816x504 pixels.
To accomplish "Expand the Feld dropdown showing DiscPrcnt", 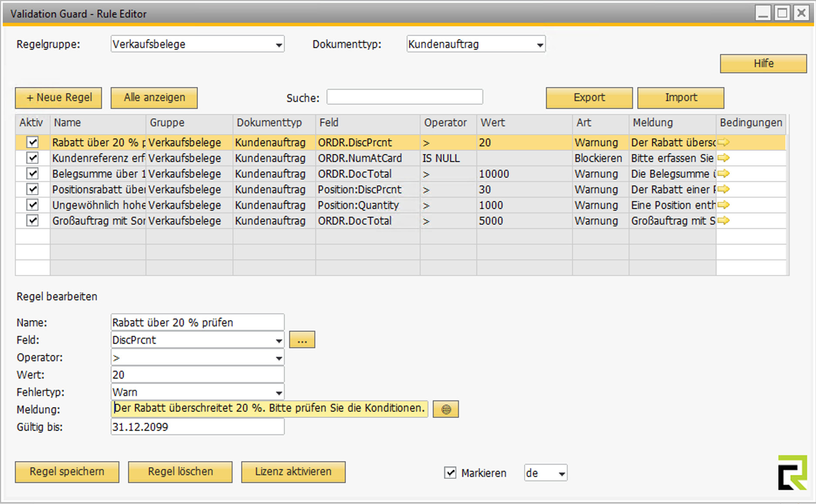I will tap(279, 340).
